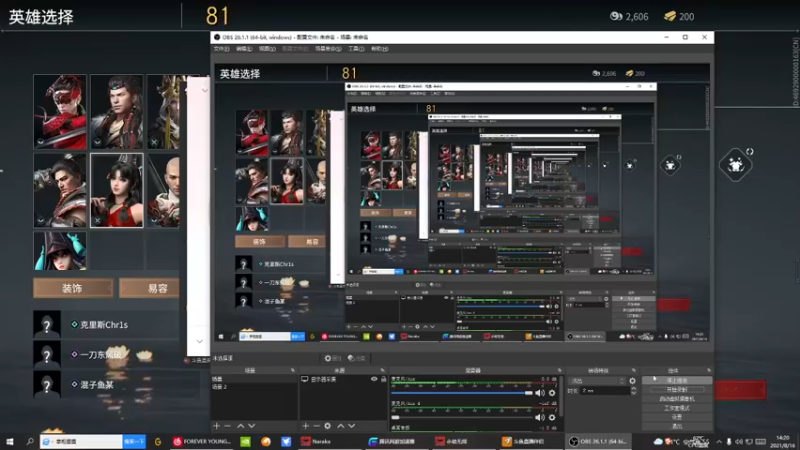Image resolution: width=800 pixels, height=450 pixels.
Task: Select 显示器采集 source in Sources list
Action: (x=323, y=379)
